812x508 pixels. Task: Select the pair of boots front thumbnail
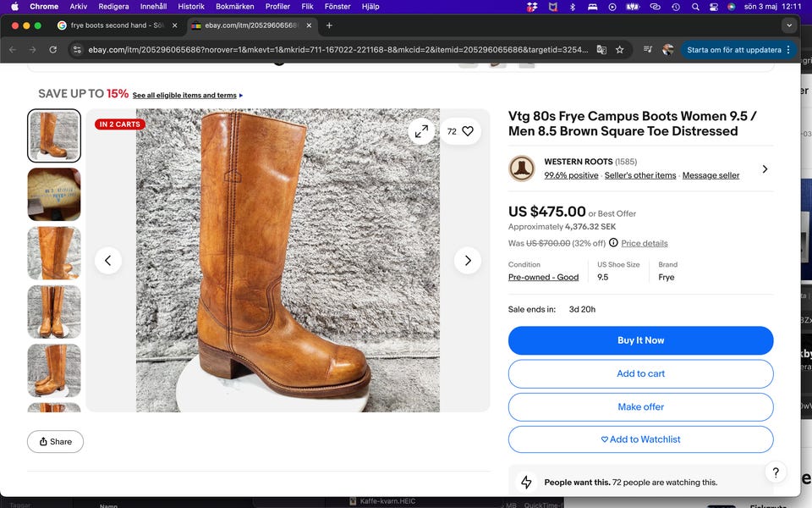coord(54,312)
